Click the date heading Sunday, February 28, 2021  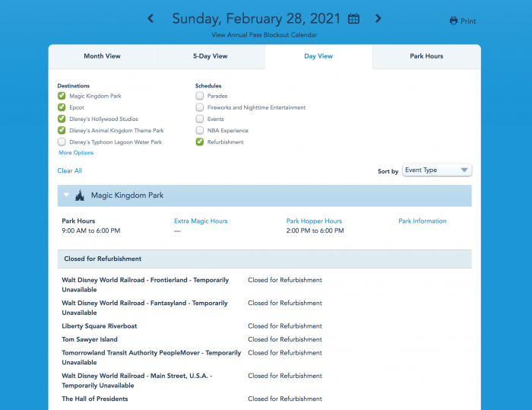(x=256, y=19)
